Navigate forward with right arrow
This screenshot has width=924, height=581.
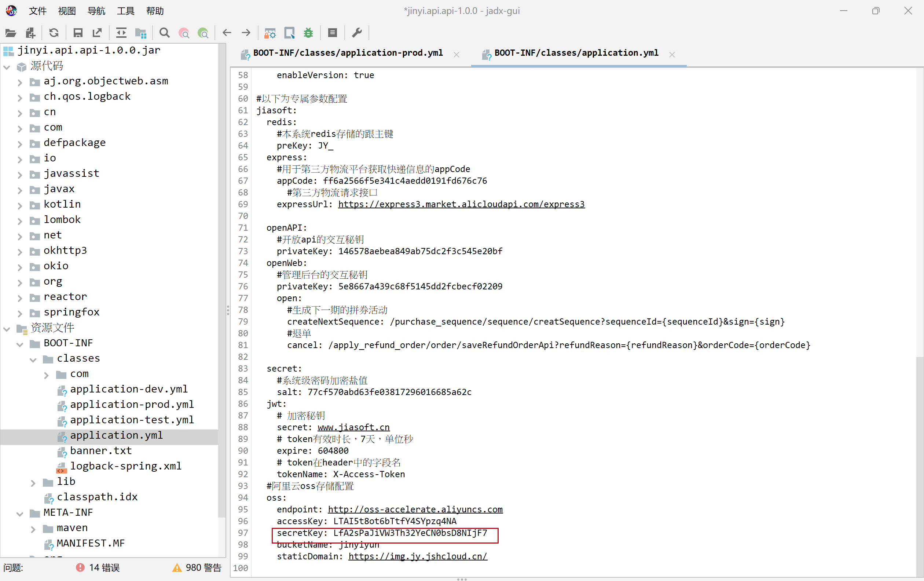[x=246, y=33]
